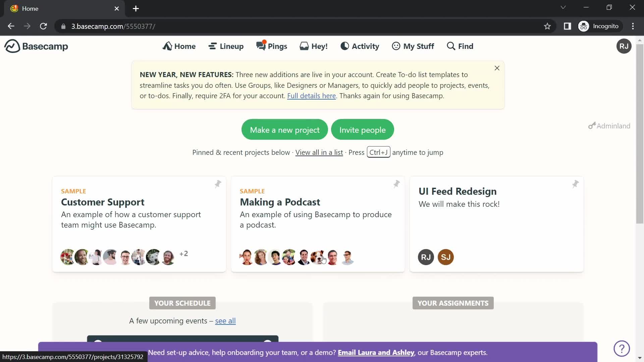This screenshot has width=644, height=362.
Task: Click the white dog avatar in Customer Support card
Action: tap(154, 257)
